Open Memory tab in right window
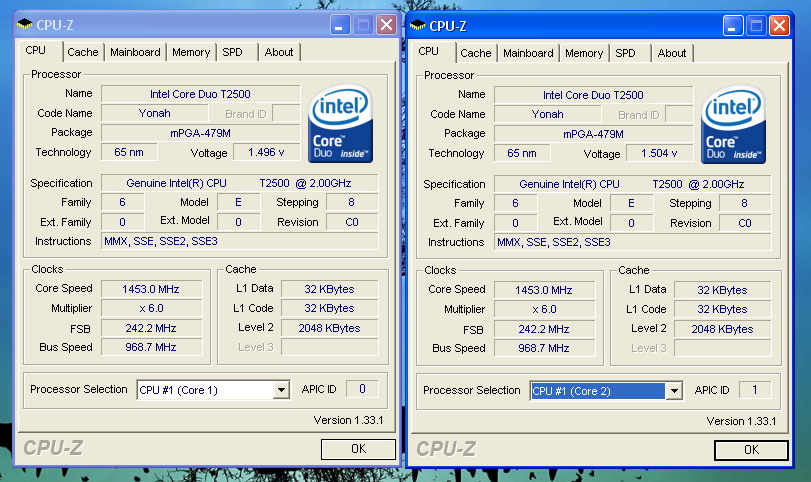The height and width of the screenshot is (482, 811). [x=584, y=53]
